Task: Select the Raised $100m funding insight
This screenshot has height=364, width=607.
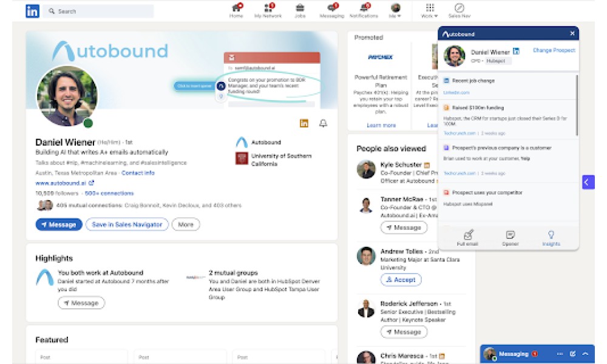Action: coord(478,107)
